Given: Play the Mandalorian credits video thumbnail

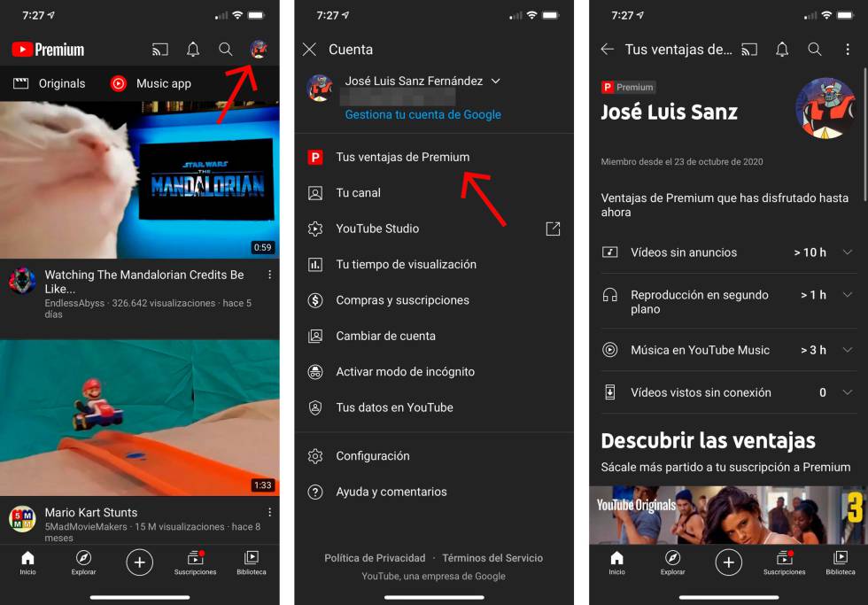Looking at the screenshot, I should coord(140,179).
